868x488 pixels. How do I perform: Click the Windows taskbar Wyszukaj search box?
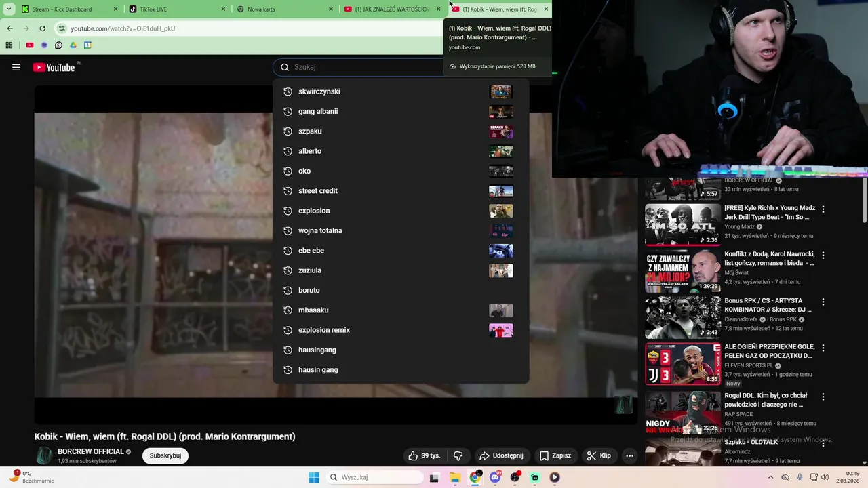click(374, 477)
